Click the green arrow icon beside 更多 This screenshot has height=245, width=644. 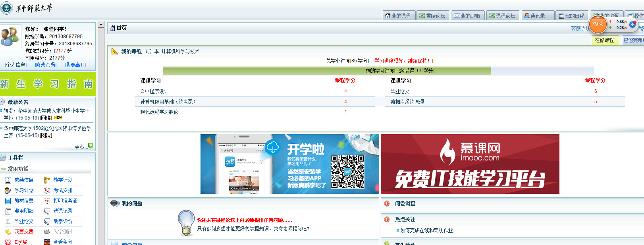coord(91,146)
